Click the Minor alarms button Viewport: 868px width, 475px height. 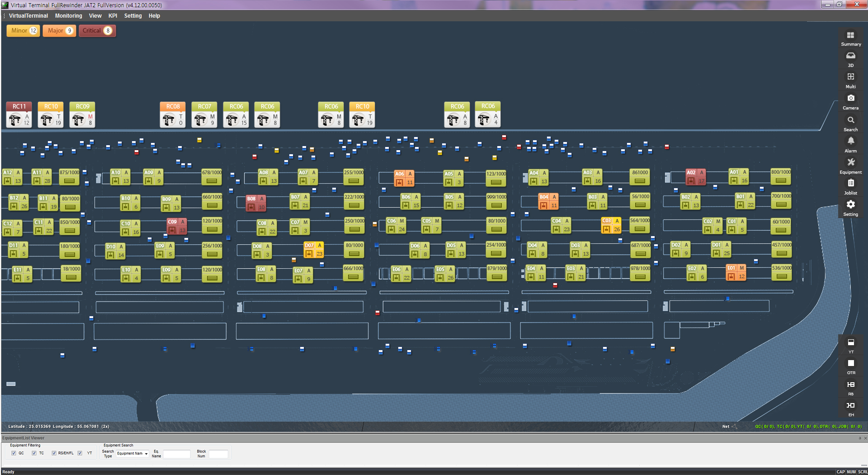tap(24, 31)
